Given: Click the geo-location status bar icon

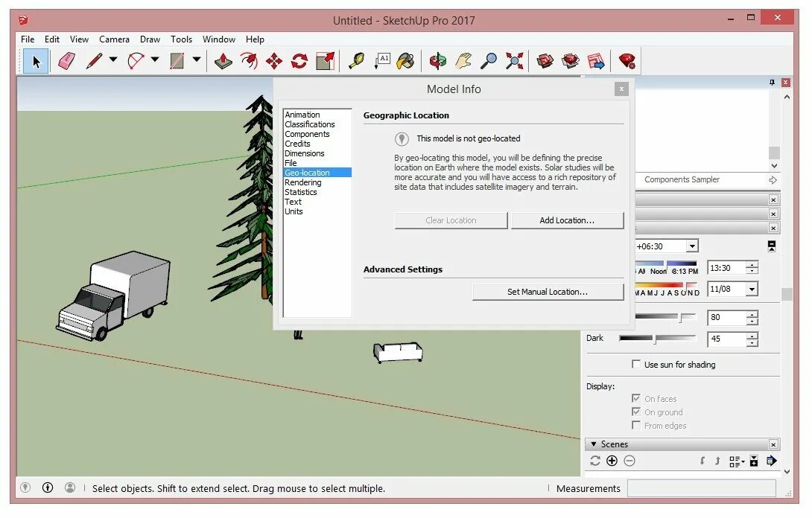Looking at the screenshot, I should 25,488.
